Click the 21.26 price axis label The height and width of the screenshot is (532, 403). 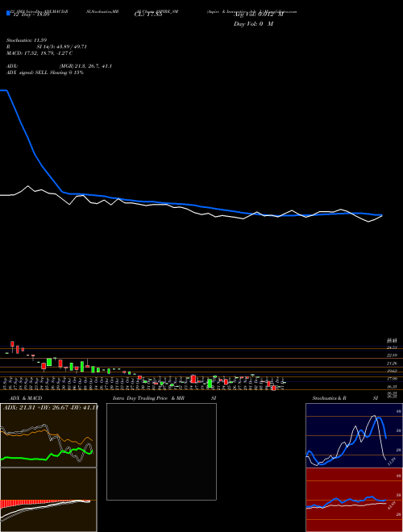392,364
